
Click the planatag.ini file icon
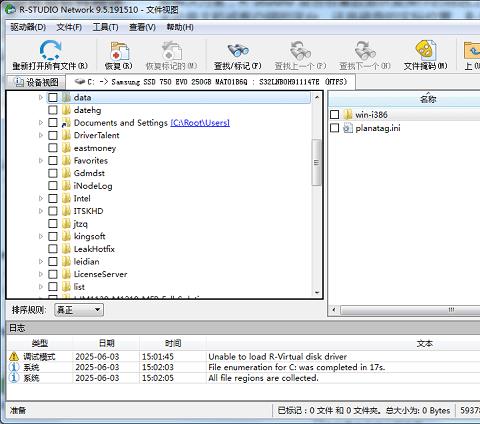coord(348,128)
